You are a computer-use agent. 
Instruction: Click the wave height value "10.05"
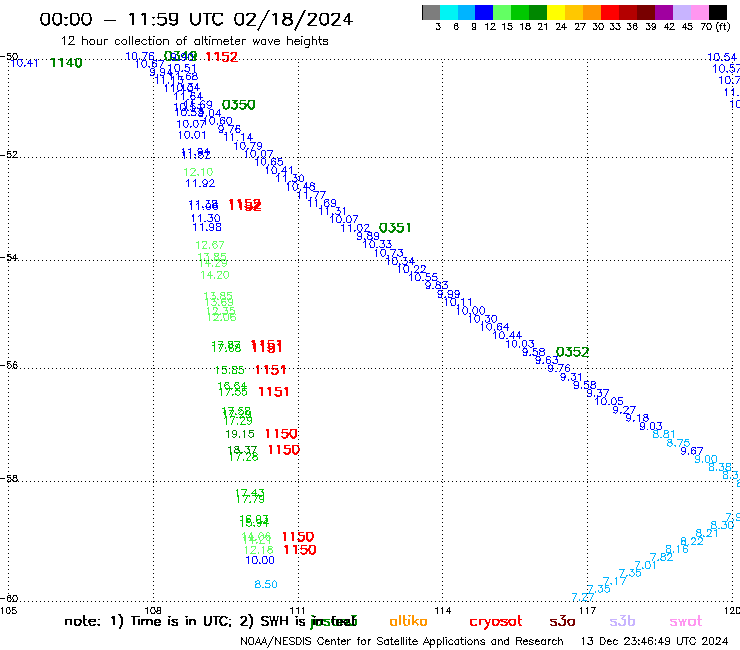[609, 402]
